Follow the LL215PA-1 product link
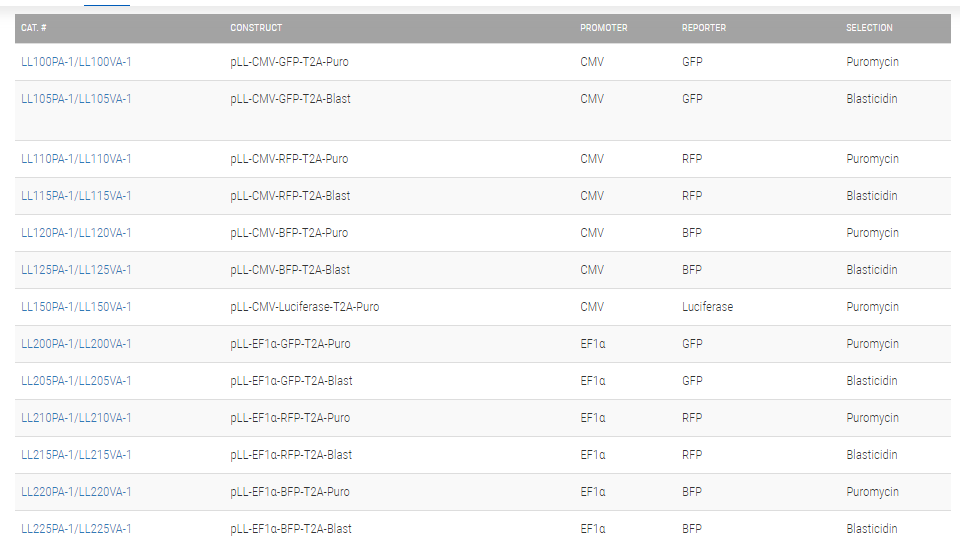Viewport: 960px width, 539px height. click(x=47, y=455)
